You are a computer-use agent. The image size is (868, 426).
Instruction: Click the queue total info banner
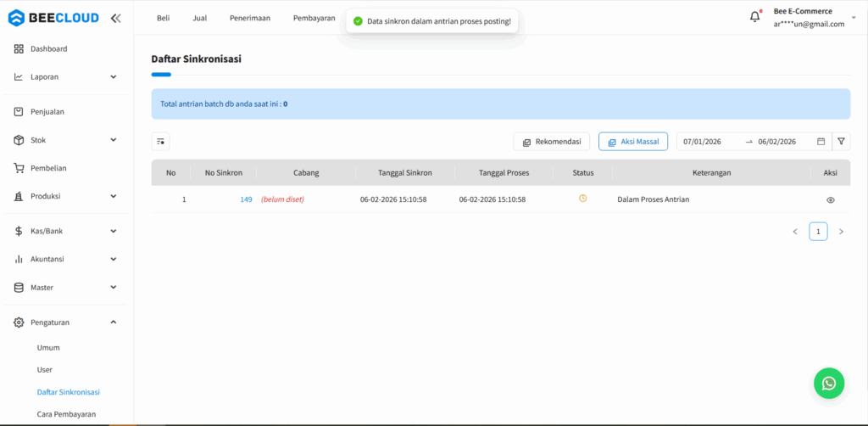point(500,104)
